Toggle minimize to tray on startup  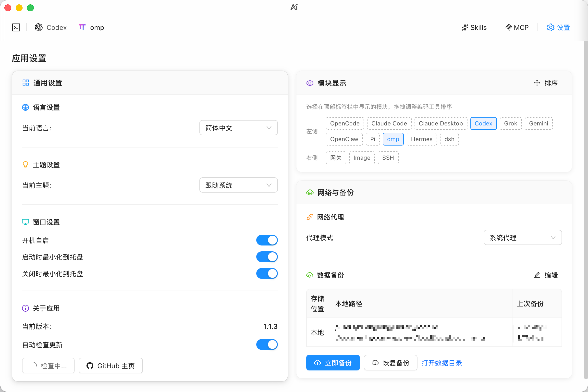point(267,257)
